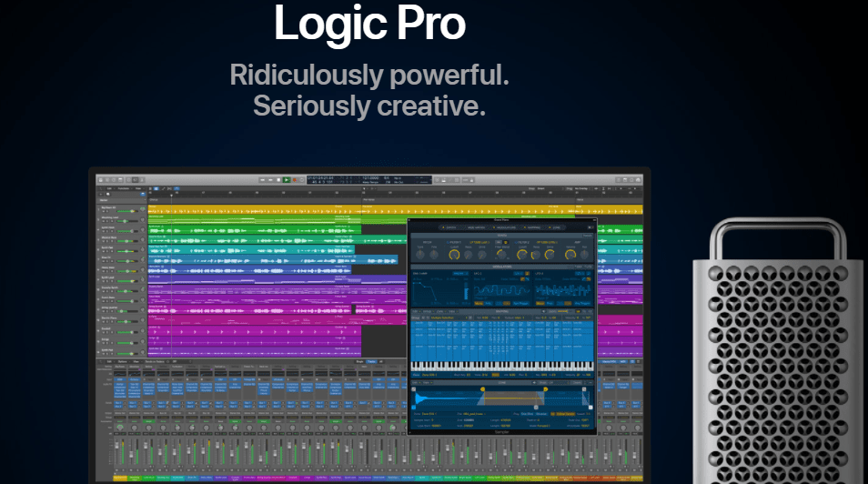Toggle blue Global Tracks button above track headers
868x484 pixels.
click(143, 195)
